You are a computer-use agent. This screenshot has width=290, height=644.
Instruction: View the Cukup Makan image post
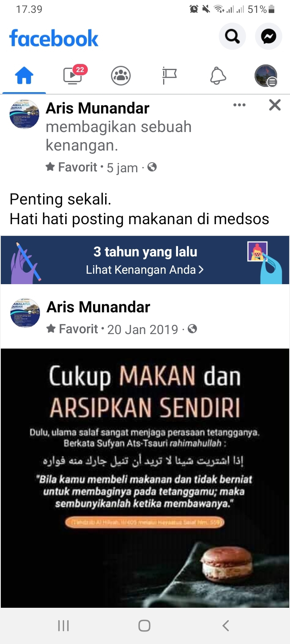tap(145, 478)
